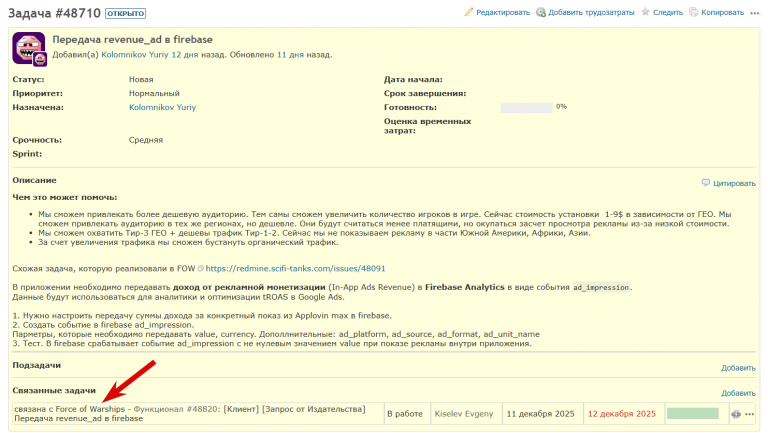
Task: Click the '12 дня' created time link
Action: [x=184, y=55]
